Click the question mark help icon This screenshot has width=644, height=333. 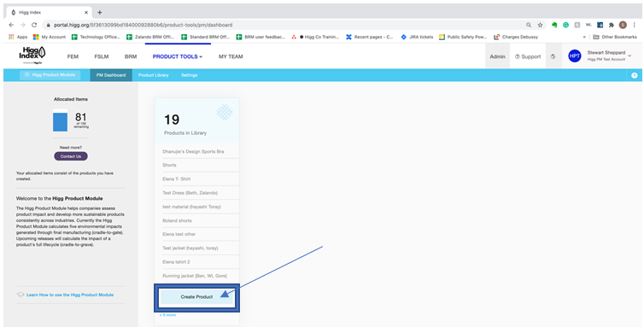pyautogui.click(x=634, y=75)
